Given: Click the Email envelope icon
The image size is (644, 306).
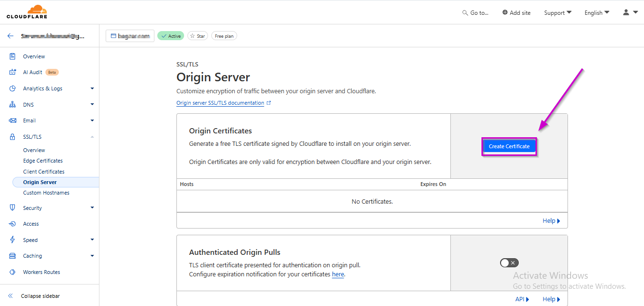Looking at the screenshot, I should coord(13,120).
